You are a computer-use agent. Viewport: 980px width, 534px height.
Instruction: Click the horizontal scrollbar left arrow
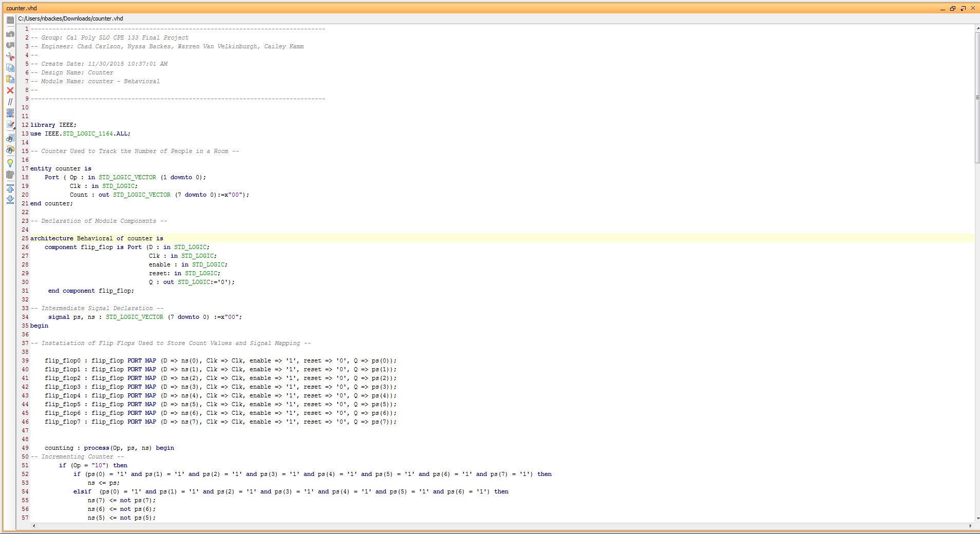tap(34, 526)
